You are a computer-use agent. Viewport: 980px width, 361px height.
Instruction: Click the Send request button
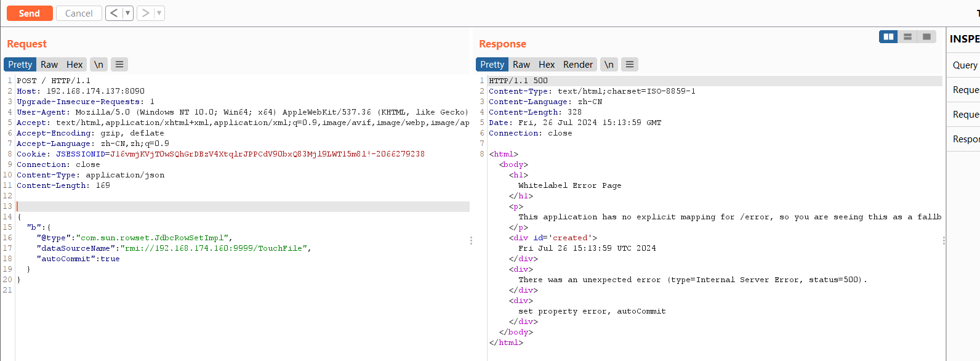pos(30,13)
